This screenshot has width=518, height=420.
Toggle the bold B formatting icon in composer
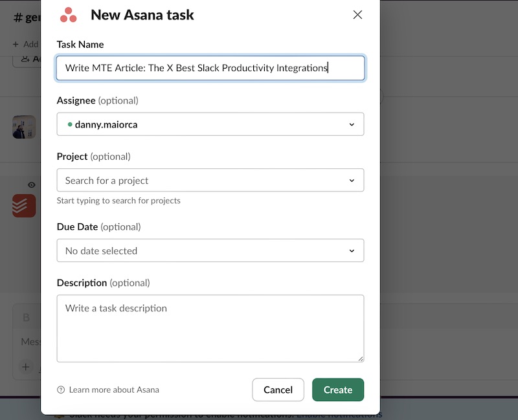tap(26, 318)
